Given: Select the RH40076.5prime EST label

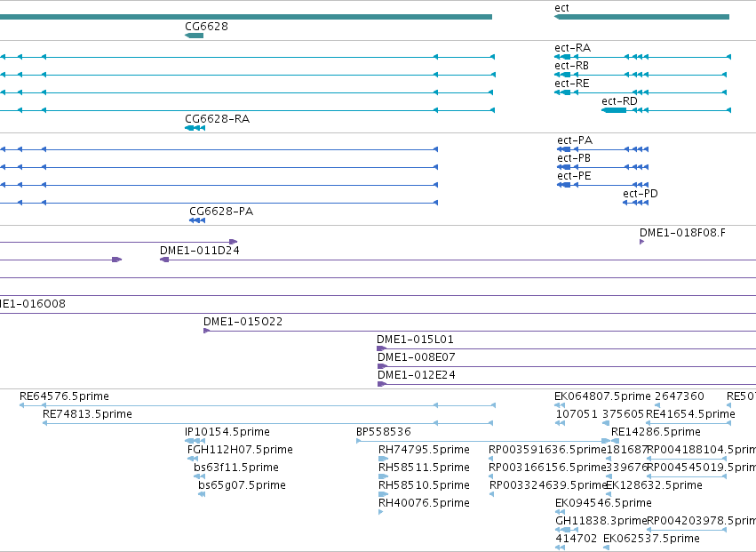Looking at the screenshot, I should pyautogui.click(x=424, y=503).
